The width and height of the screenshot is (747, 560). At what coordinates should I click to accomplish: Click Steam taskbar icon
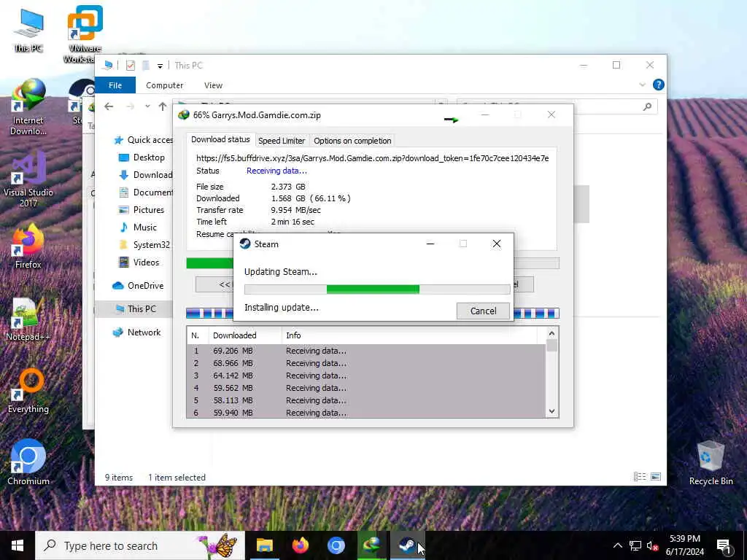tap(407, 545)
